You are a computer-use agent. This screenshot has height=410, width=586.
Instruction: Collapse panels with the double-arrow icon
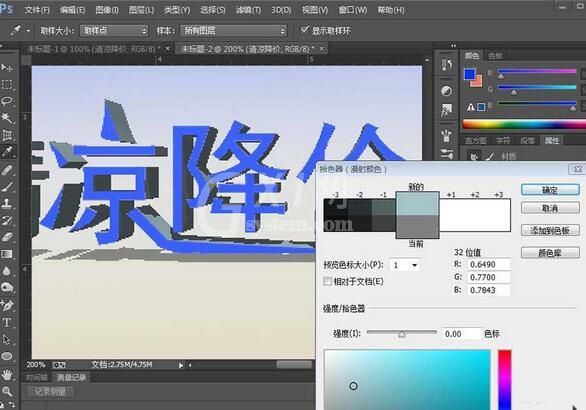click(453, 46)
